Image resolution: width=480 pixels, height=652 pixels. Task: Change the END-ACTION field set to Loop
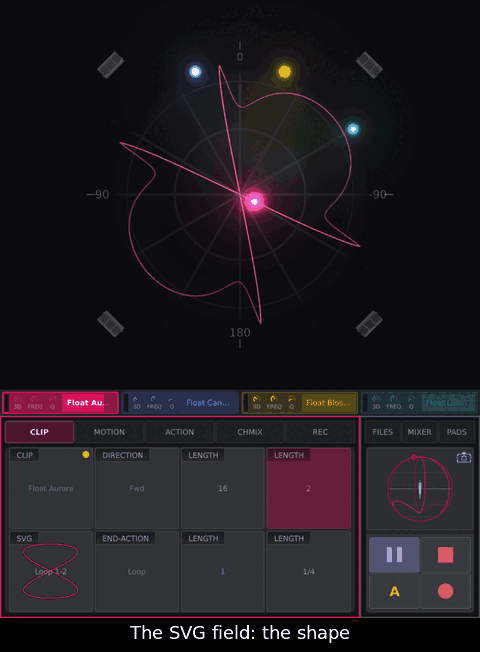pos(137,571)
